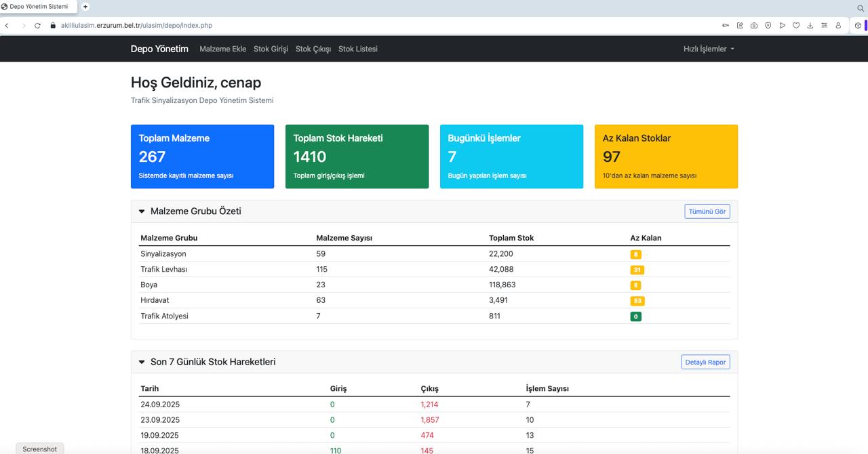The width and height of the screenshot is (868, 454).
Task: Click the yellow Az Kalan Stoklar card
Action: point(666,157)
